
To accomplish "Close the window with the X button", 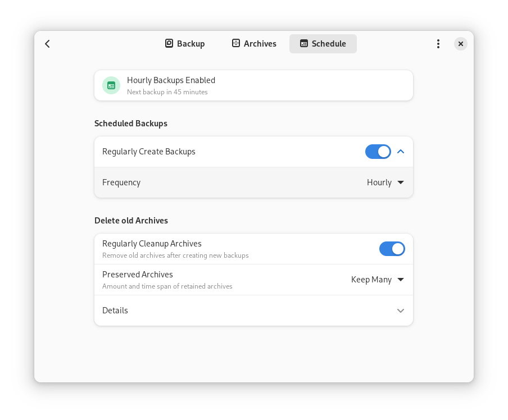I will click(460, 44).
